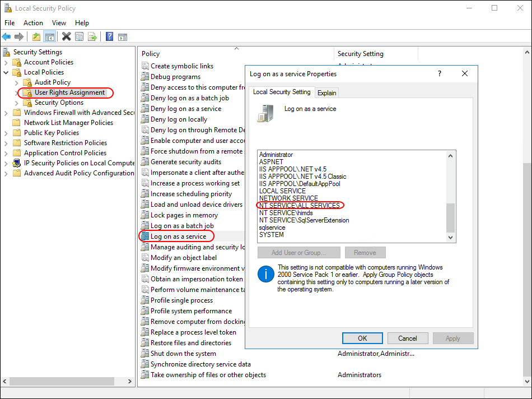
Task: Collapse the Local Policies tree node
Action: (x=6, y=72)
